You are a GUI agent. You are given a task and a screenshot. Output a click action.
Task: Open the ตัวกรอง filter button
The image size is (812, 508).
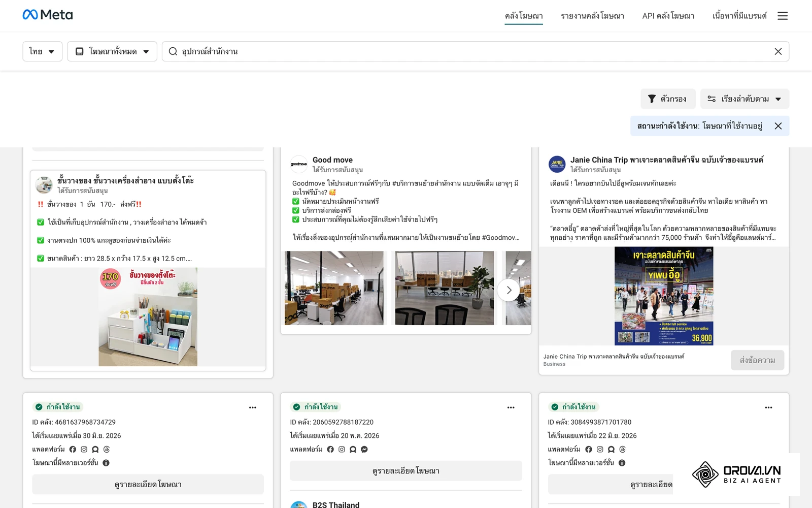668,99
